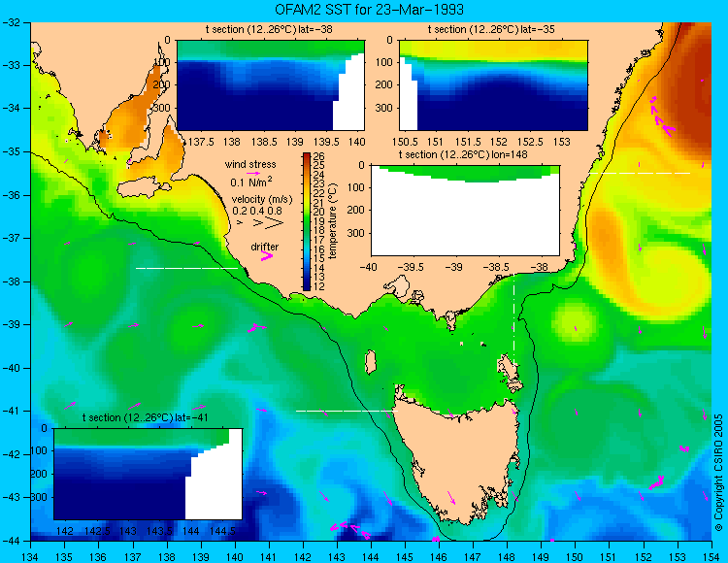
Task: Click the title 'OFAM2 SST for 23-Mar-1993'
Action: 369,10
